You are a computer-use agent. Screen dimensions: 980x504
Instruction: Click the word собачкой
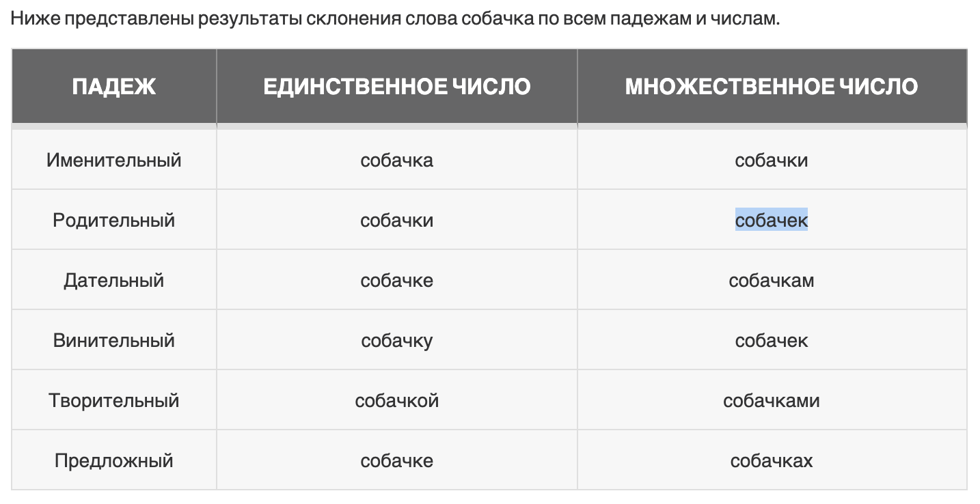pos(396,401)
